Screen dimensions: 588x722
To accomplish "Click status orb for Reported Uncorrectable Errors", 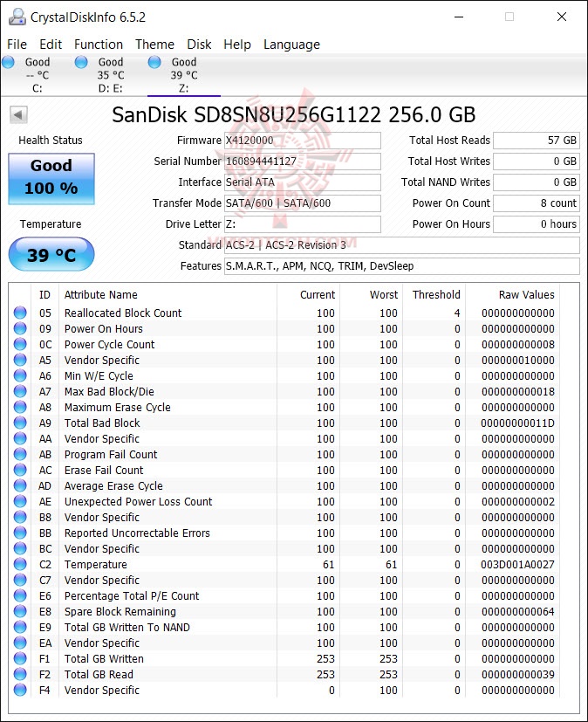I will (x=20, y=533).
